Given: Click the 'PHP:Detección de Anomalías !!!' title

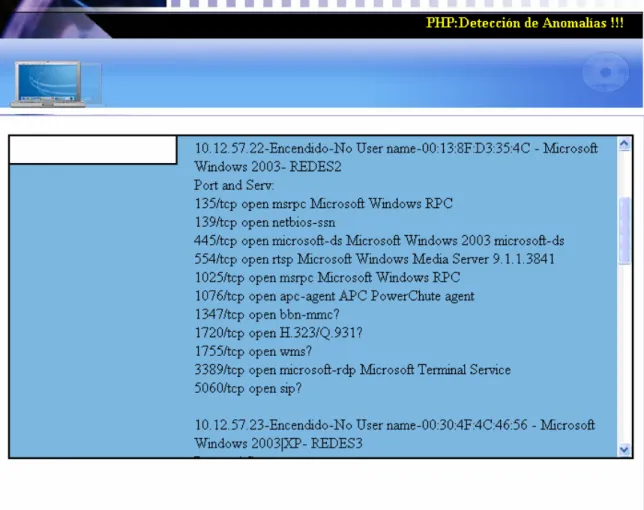Looking at the screenshot, I should pos(524,23).
